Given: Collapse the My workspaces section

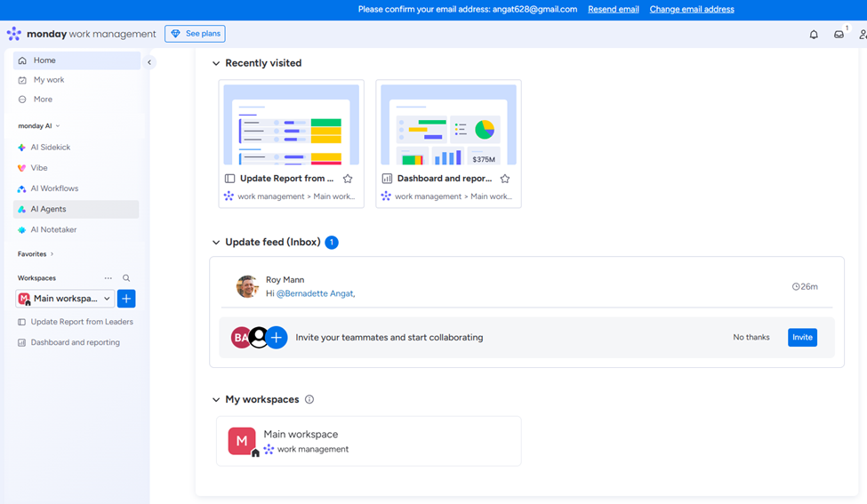Looking at the screenshot, I should [x=216, y=399].
